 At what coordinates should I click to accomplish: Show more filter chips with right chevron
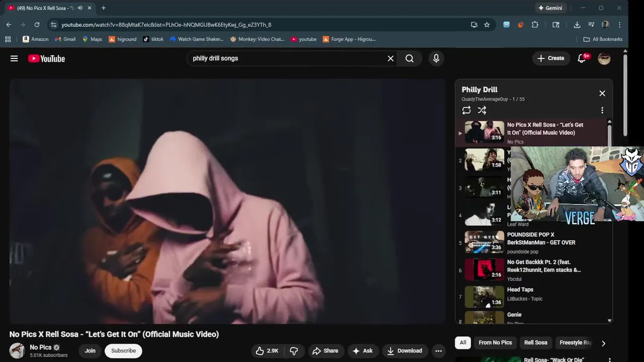click(603, 343)
